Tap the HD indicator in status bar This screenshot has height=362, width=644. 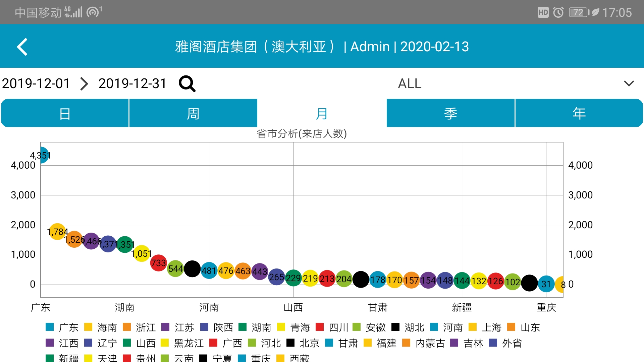543,12
